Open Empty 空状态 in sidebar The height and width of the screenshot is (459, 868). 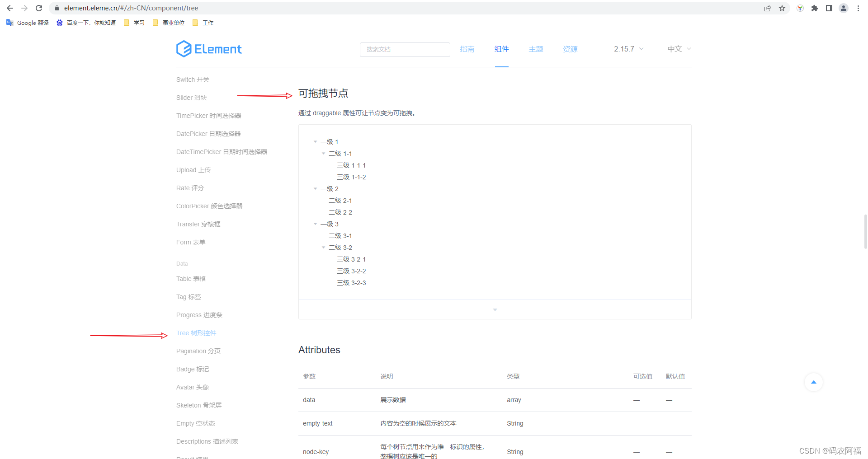click(195, 423)
